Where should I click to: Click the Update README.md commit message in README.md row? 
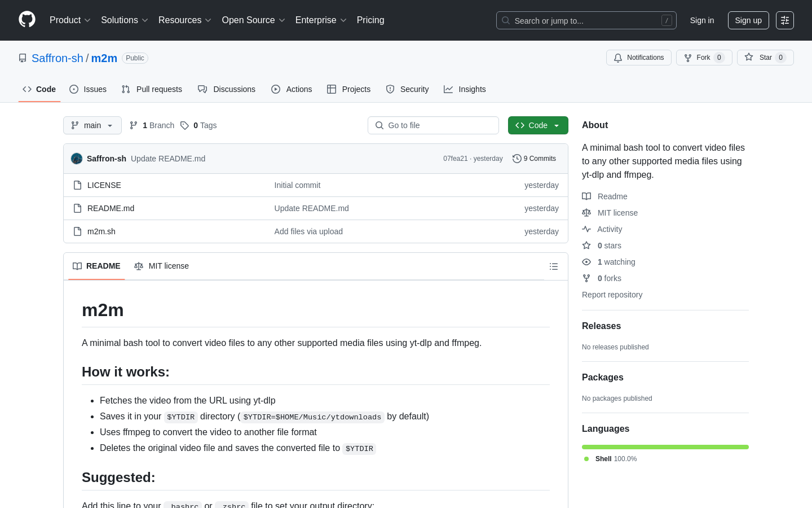coord(311,208)
